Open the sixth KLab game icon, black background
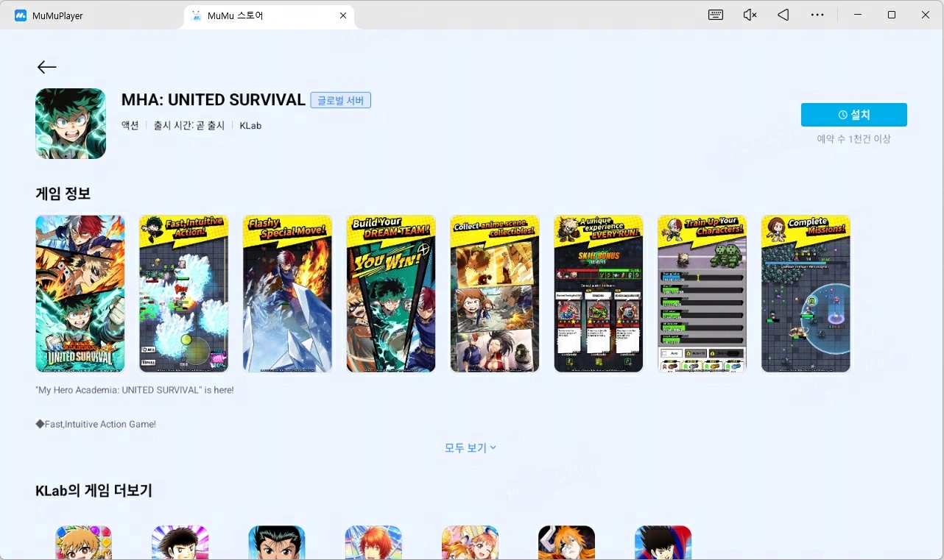This screenshot has height=560, width=944. 566,543
